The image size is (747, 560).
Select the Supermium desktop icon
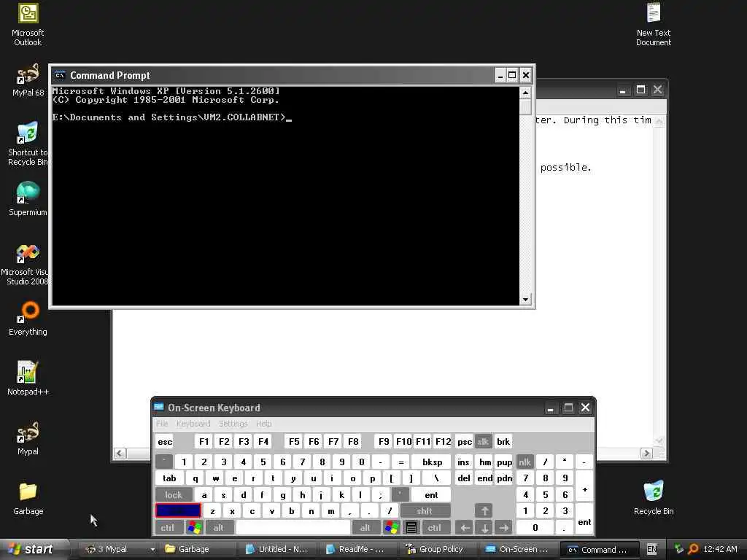click(28, 199)
